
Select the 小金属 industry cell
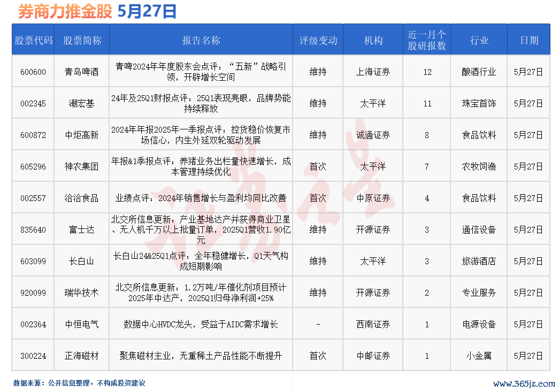pos(479,356)
